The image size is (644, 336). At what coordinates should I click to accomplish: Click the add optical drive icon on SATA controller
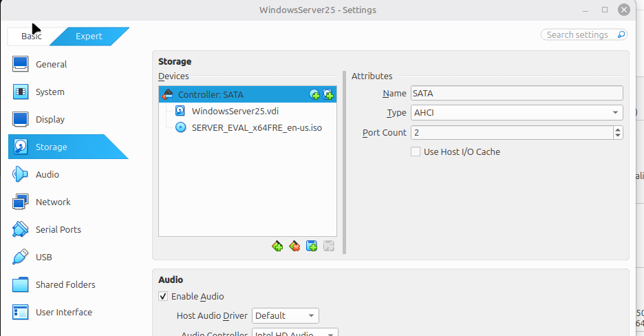tap(314, 94)
